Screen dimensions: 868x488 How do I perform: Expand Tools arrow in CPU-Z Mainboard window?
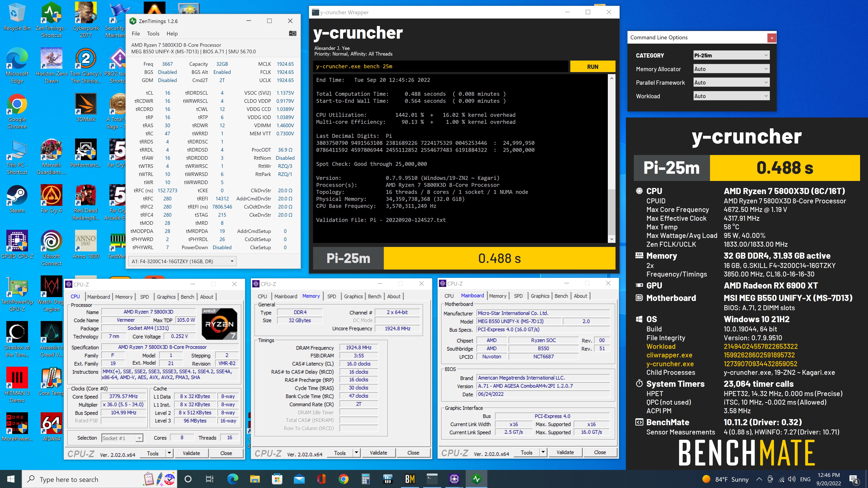(x=543, y=452)
